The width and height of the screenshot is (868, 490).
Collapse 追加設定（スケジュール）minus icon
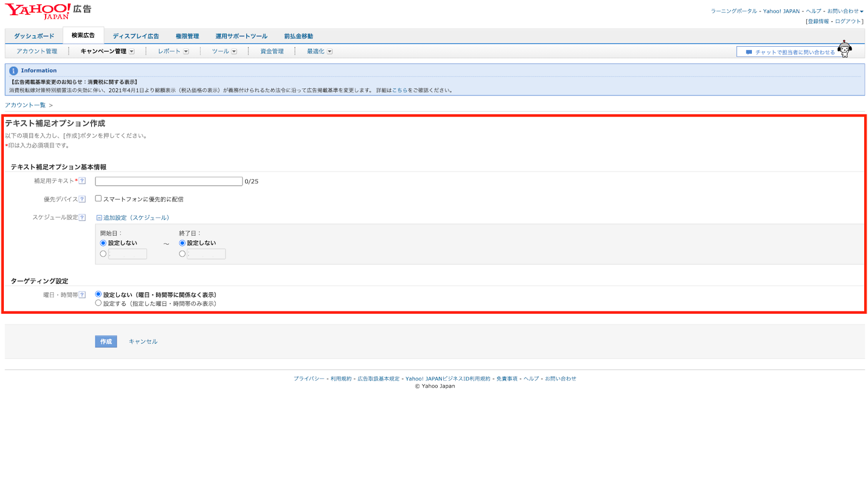coord(99,218)
